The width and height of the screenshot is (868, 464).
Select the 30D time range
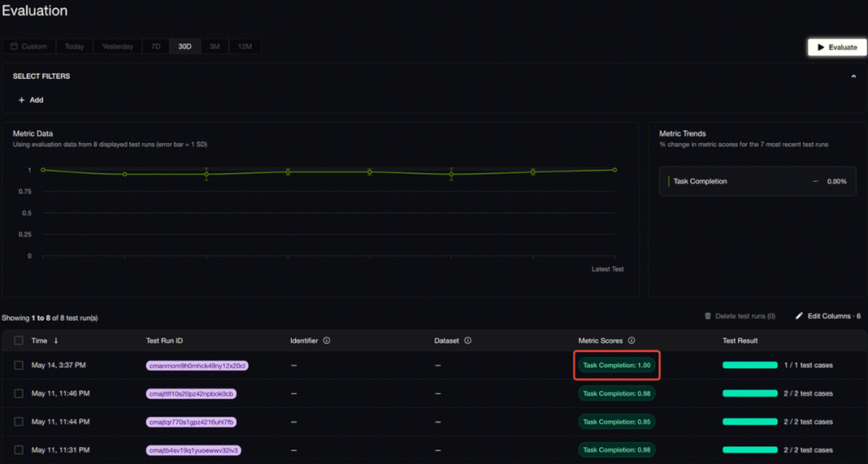click(185, 47)
